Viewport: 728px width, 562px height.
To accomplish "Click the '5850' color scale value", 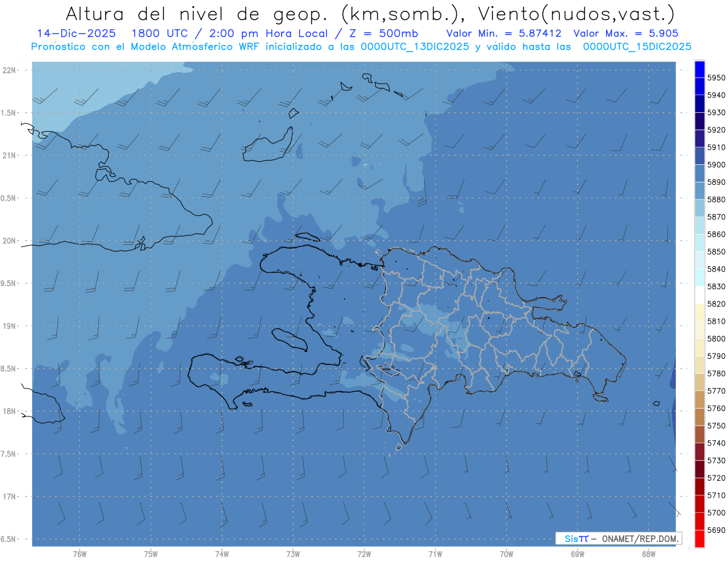I will 716,252.
